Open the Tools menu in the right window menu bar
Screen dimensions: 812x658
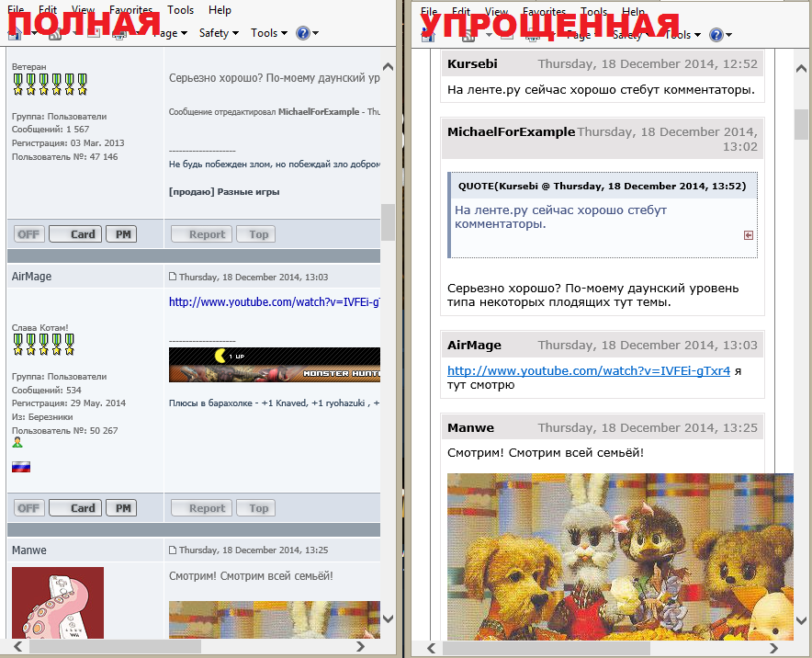593,11
